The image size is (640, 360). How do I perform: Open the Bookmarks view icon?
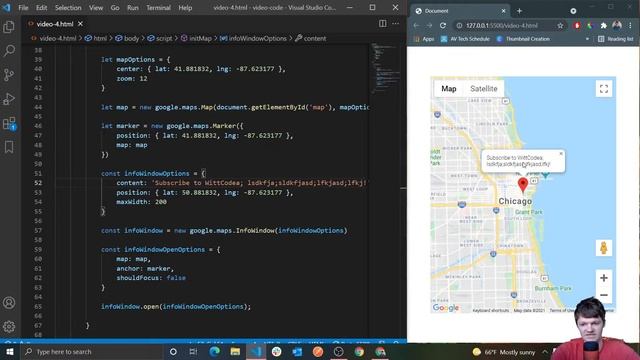pos(9,147)
